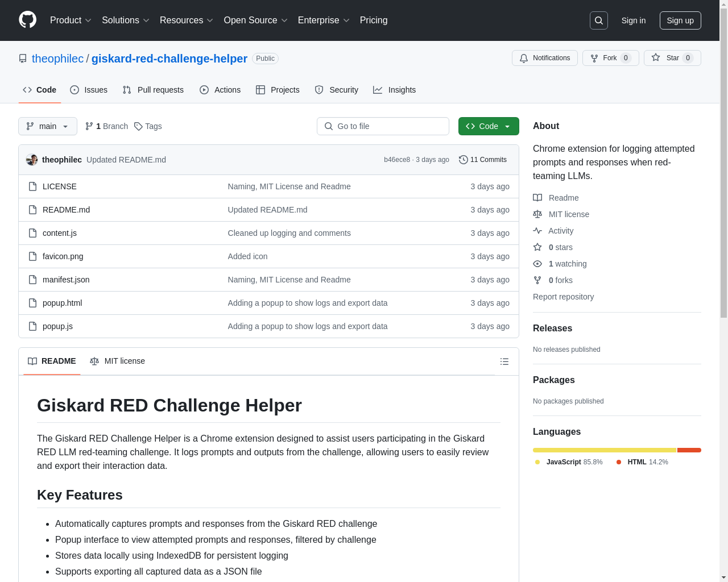Click theophilec's avatar in the commit bar
Viewport: 728px width, 582px height.
click(32, 160)
